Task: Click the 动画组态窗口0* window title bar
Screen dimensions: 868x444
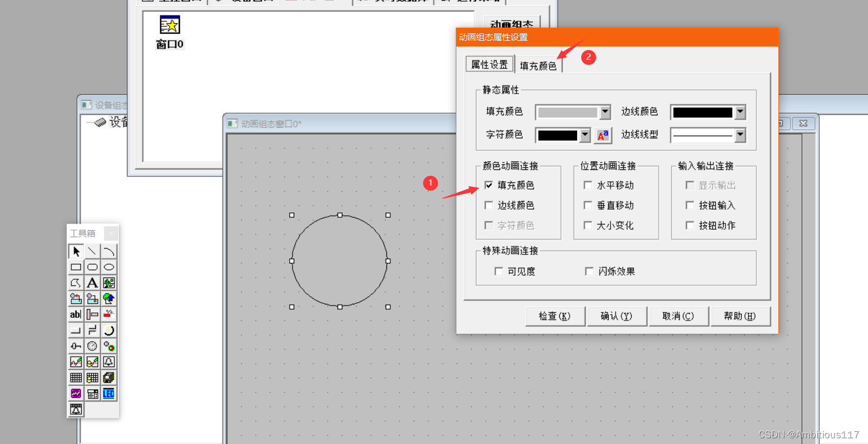Action: [x=340, y=123]
